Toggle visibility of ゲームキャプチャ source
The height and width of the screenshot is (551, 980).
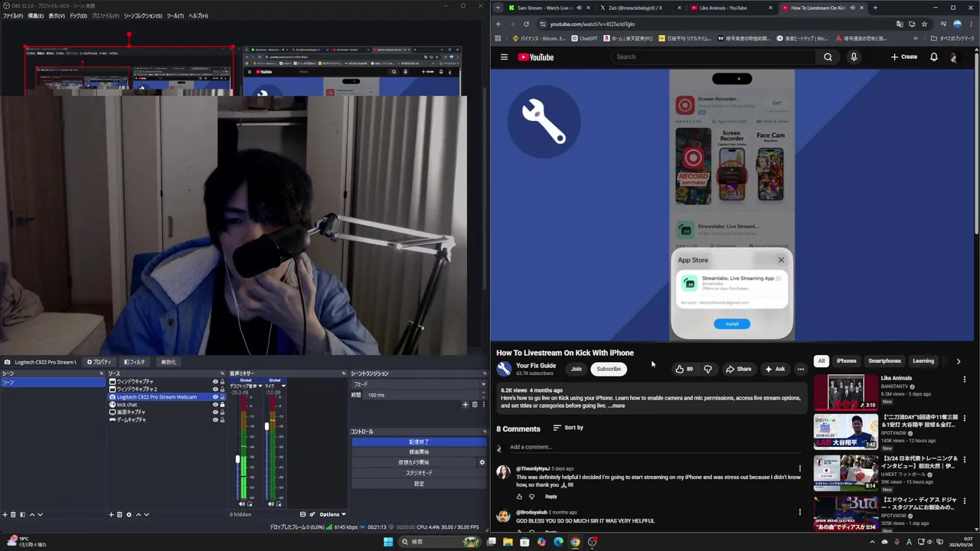pos(215,419)
